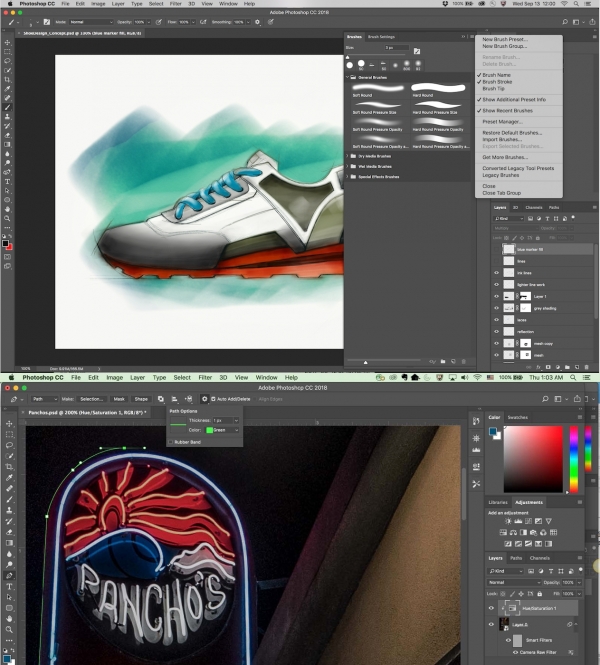
Task: Filter layers by type layers in the bottom Layers panel
Action: click(x=551, y=571)
